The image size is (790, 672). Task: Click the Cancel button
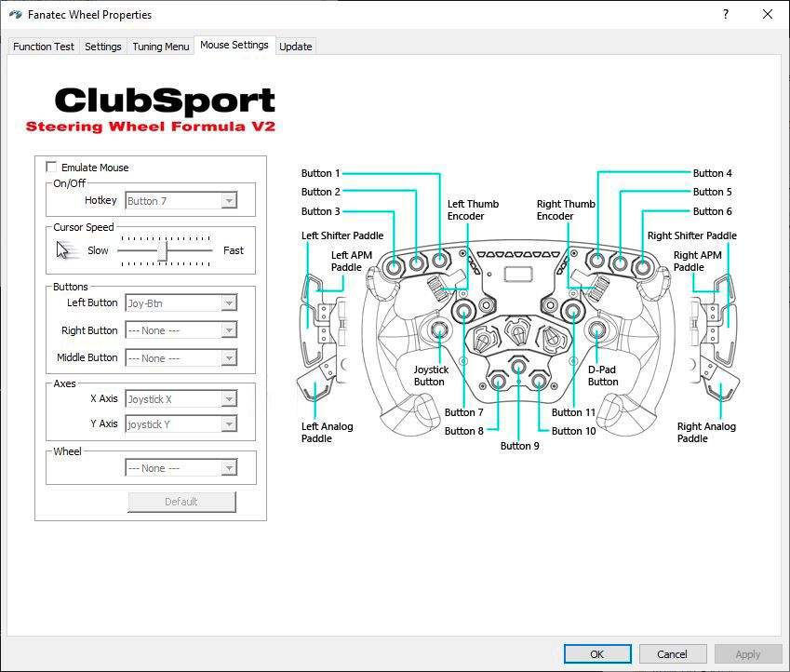[672, 654]
